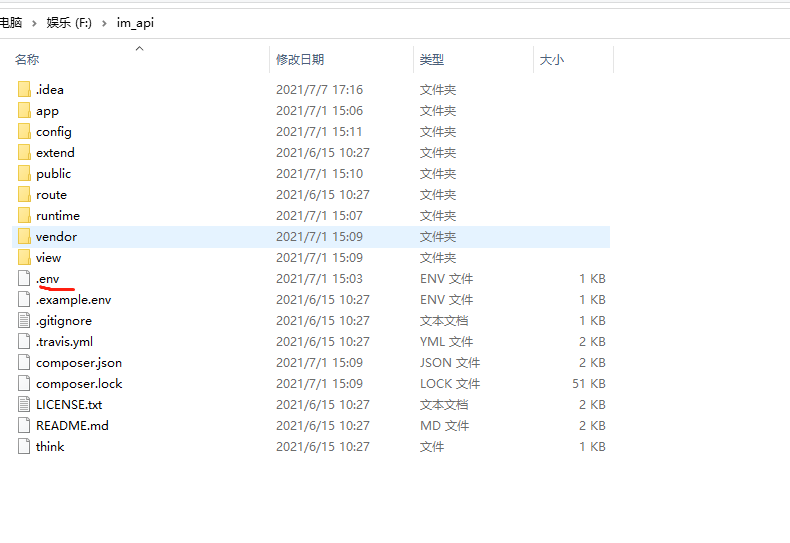Select the think file name
The image size is (790, 543).
pyautogui.click(x=50, y=447)
